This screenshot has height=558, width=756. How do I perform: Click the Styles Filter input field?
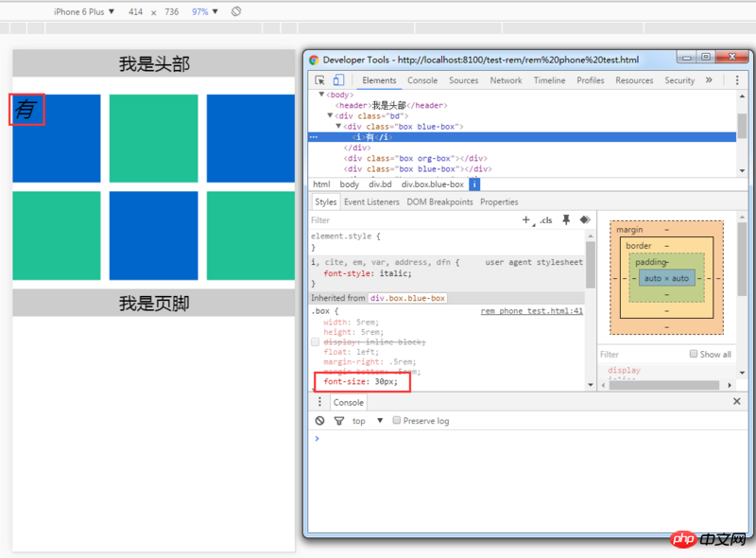point(406,219)
